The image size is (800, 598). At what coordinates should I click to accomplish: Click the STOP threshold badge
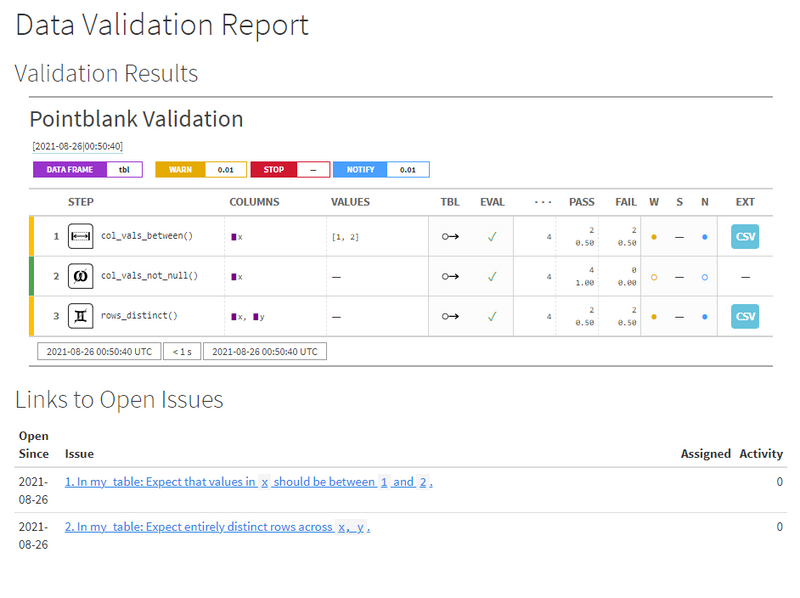coord(290,169)
